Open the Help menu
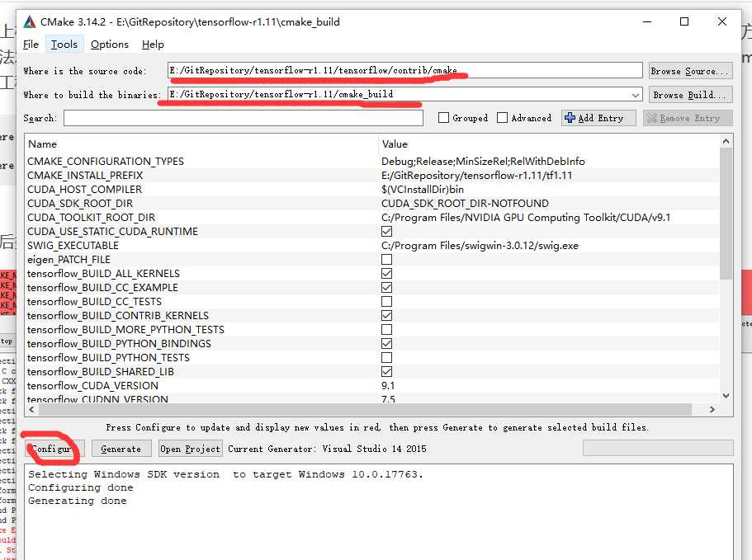This screenshot has height=560, width=752. pyautogui.click(x=153, y=45)
